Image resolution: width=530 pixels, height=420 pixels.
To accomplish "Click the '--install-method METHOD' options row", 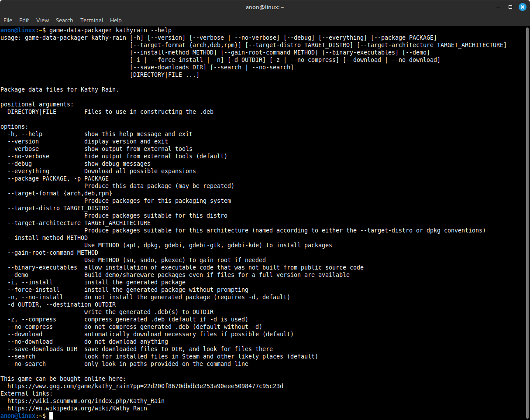I will point(48,238).
